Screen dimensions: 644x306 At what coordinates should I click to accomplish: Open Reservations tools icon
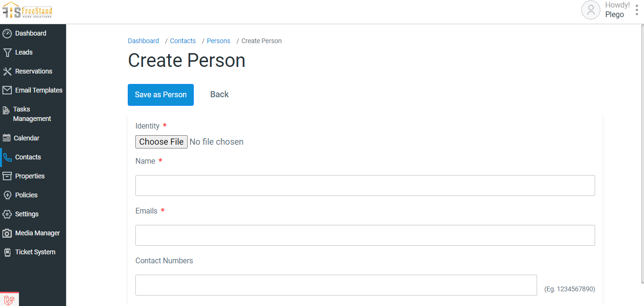[7, 71]
